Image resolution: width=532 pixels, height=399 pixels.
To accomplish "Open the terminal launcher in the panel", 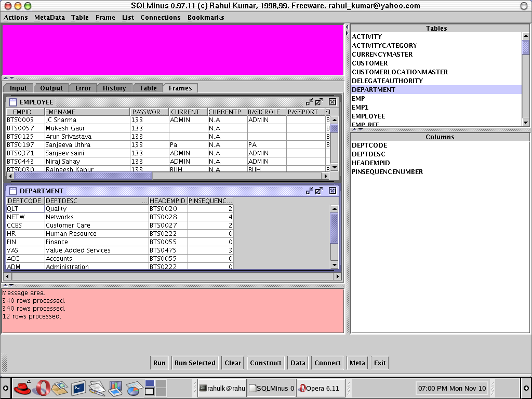I will [78, 388].
